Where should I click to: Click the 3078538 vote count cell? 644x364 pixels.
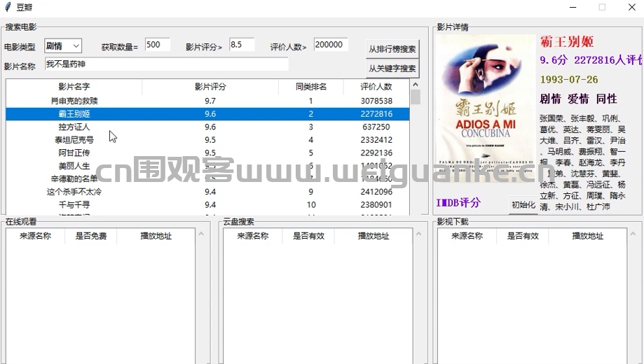(376, 101)
